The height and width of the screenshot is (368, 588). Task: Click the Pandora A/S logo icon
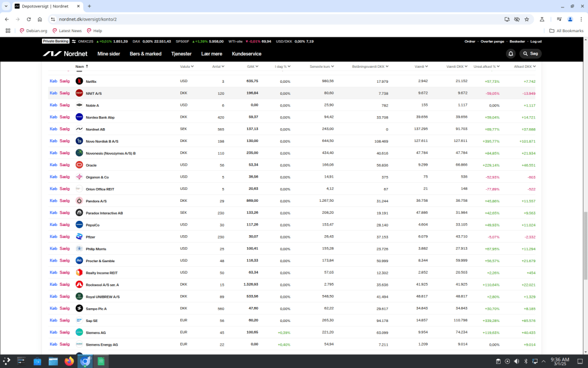79,201
